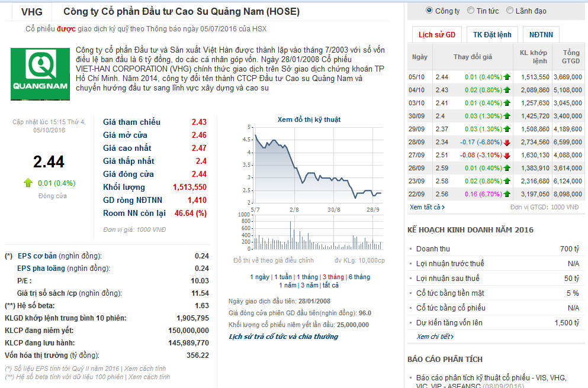Set chart range to 1 năm
The image size is (588, 388).
click(x=288, y=285)
